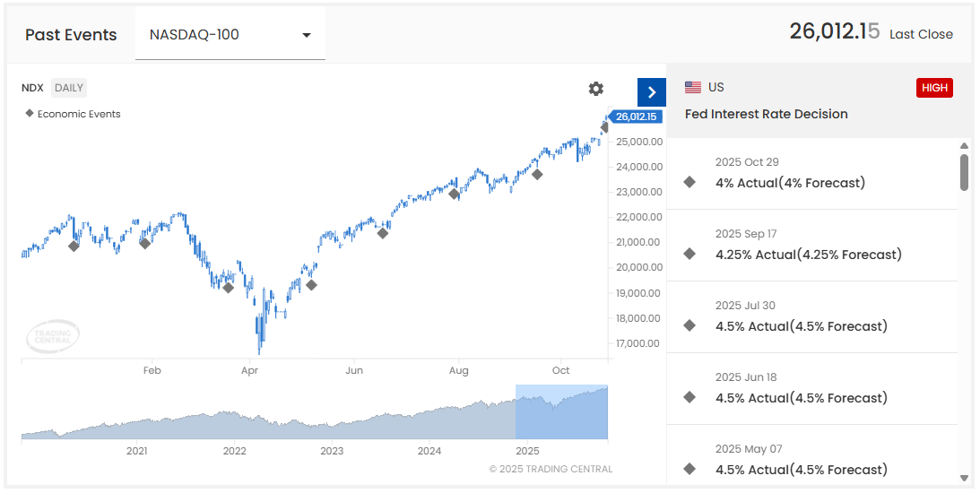Click the event diamond just before the Feb label
The image size is (980, 493).
click(145, 243)
